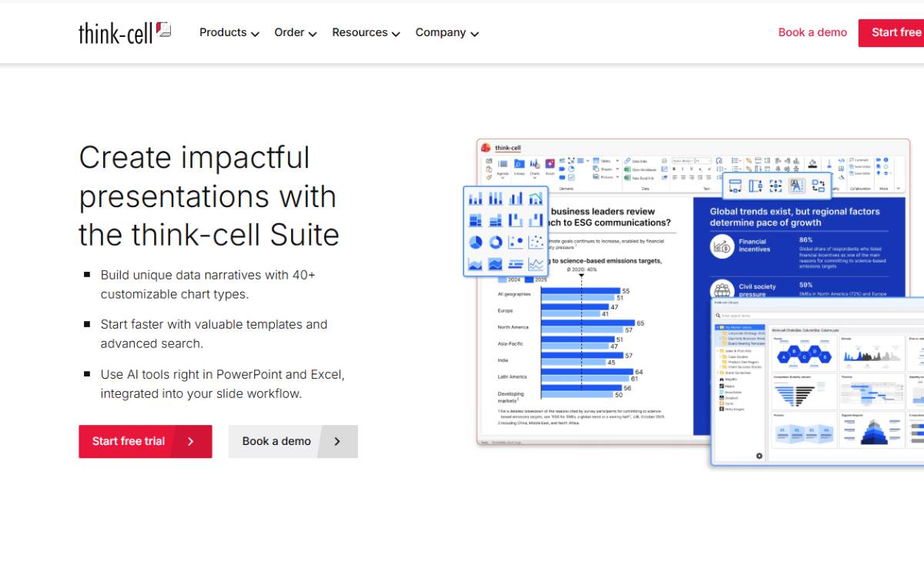This screenshot has width=924, height=582.
Task: Click the bullet 'Build unique data narratives with 40+'
Action: [208, 284]
